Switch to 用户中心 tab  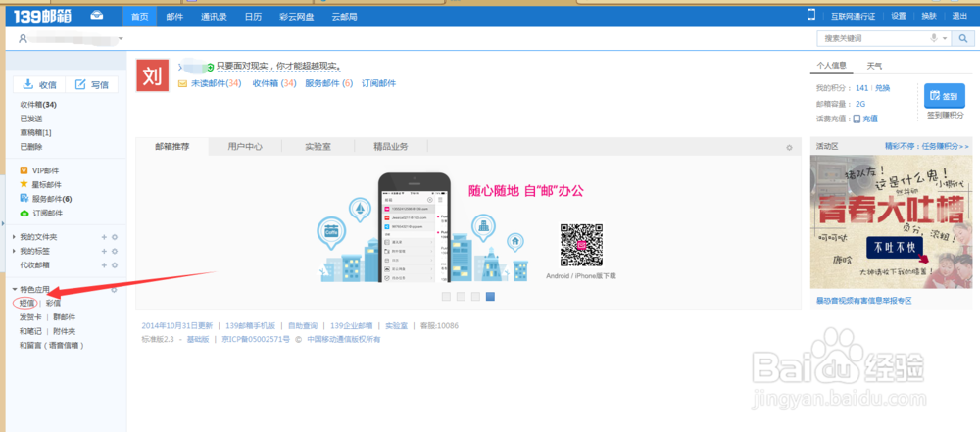pos(245,147)
